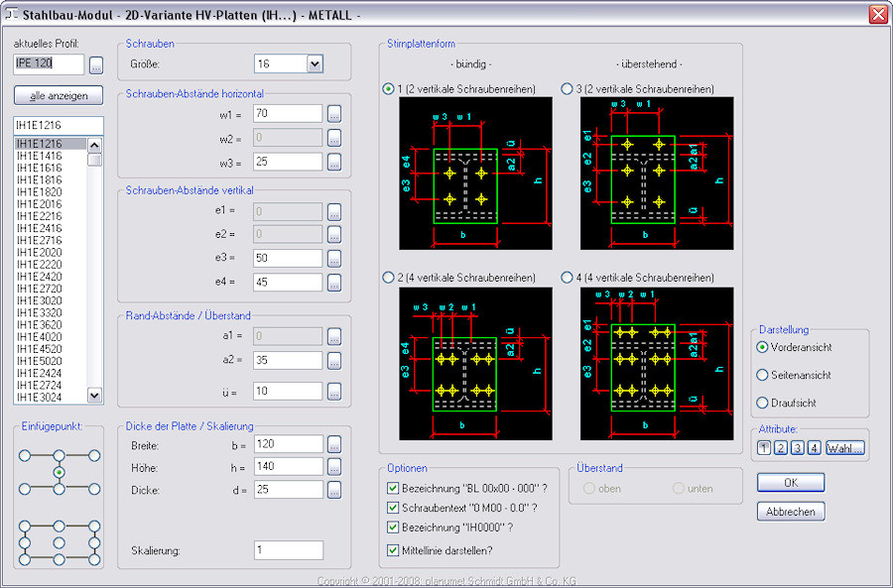Select Attribute button 3

click(798, 448)
